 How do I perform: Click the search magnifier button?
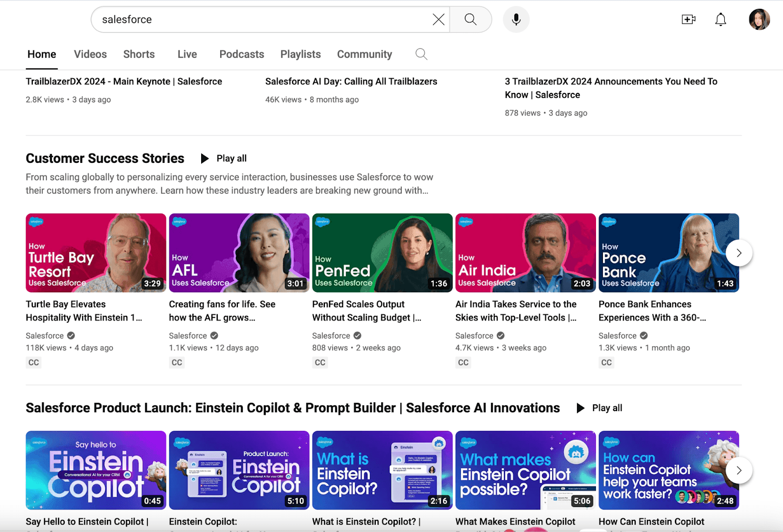(x=470, y=20)
